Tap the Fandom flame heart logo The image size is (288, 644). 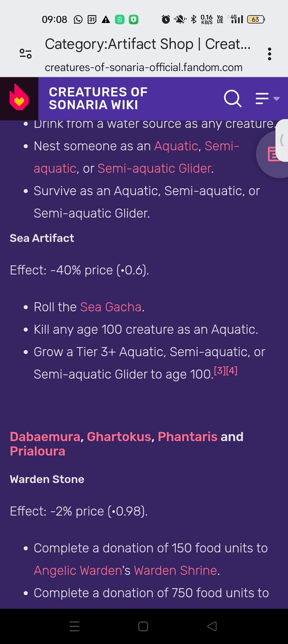[19, 99]
